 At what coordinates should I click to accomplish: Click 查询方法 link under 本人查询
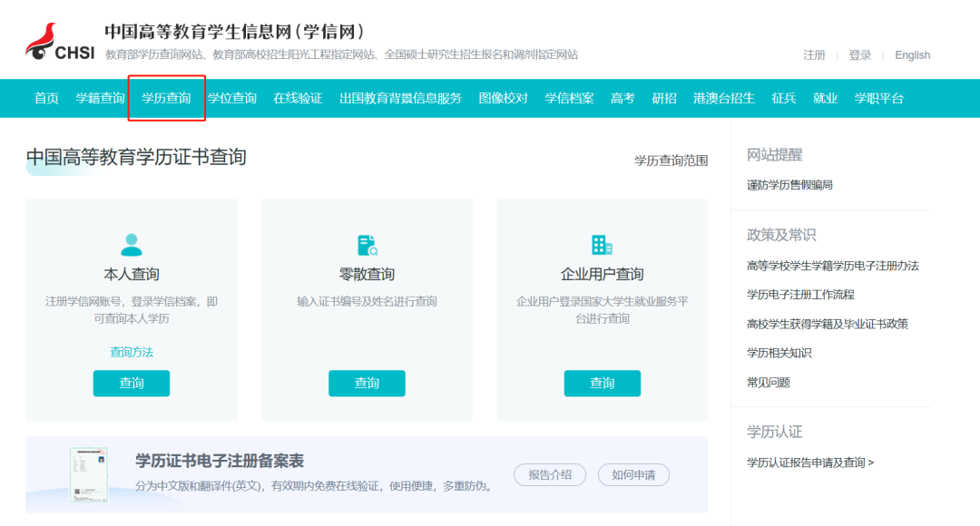(132, 353)
